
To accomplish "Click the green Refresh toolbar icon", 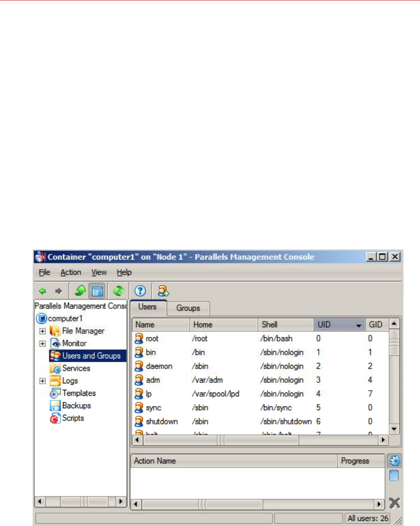I will coord(118,291).
